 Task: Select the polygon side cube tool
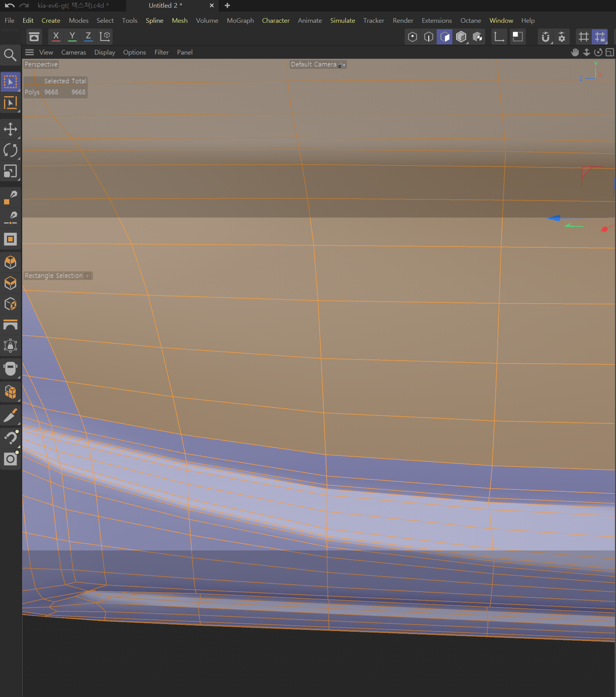click(x=10, y=304)
